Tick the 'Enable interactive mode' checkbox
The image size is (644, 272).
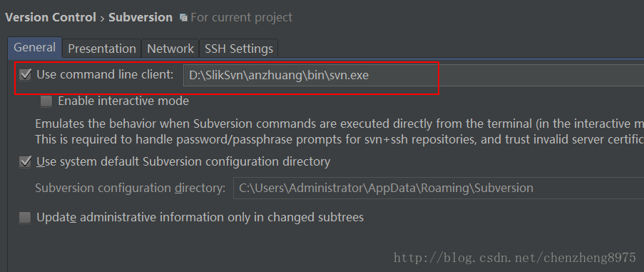point(46,101)
